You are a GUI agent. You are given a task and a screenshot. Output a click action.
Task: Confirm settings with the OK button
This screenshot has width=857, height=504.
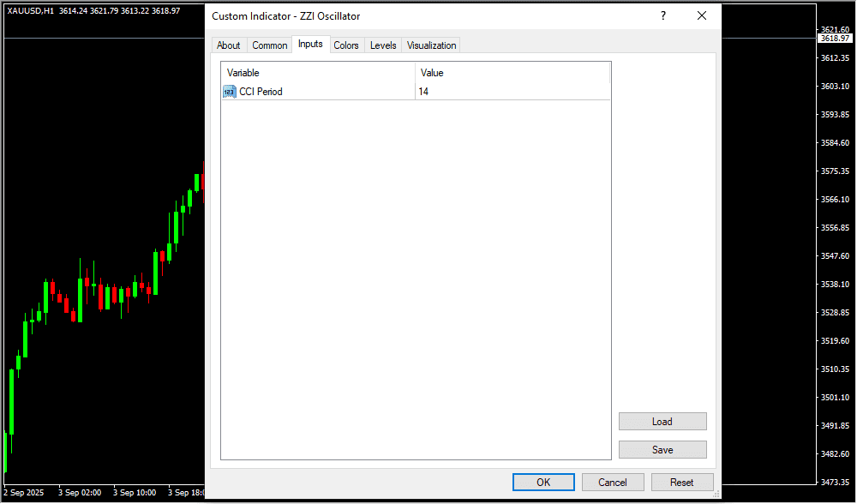pos(543,483)
